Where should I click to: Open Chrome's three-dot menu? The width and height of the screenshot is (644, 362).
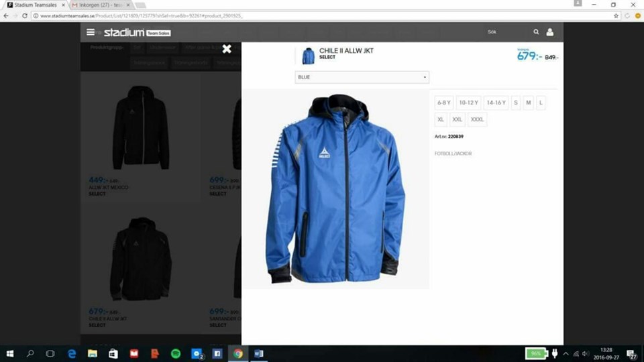tap(633, 15)
